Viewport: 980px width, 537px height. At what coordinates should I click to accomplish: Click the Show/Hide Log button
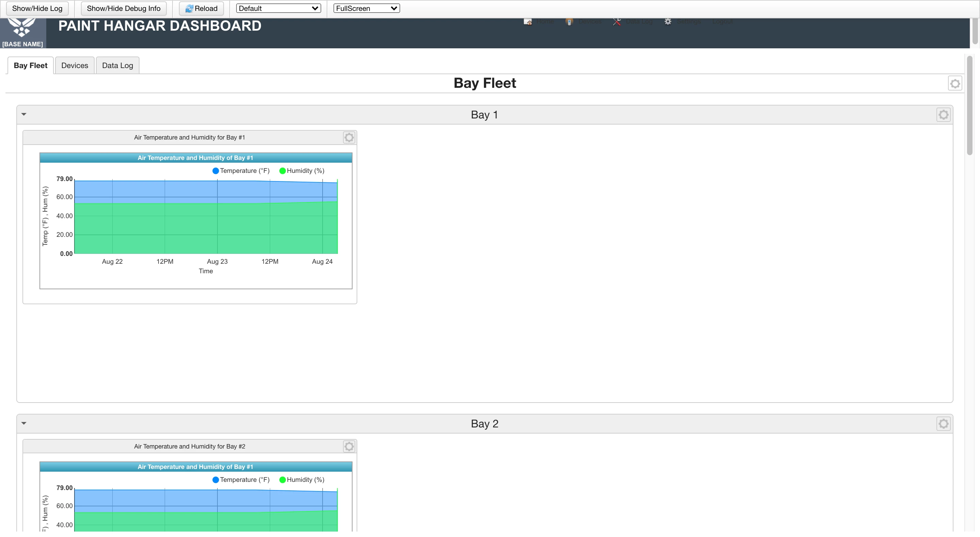pyautogui.click(x=37, y=9)
